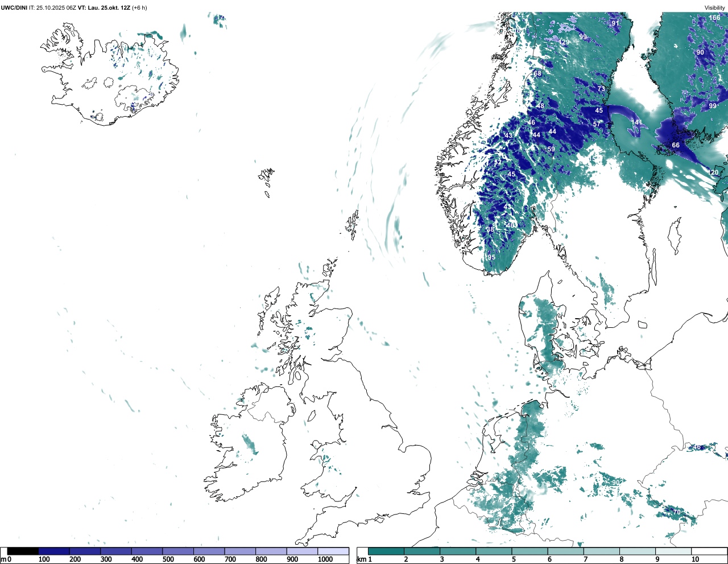Select the '120' value at right edge
The height and width of the screenshot is (564, 728).
tap(713, 172)
